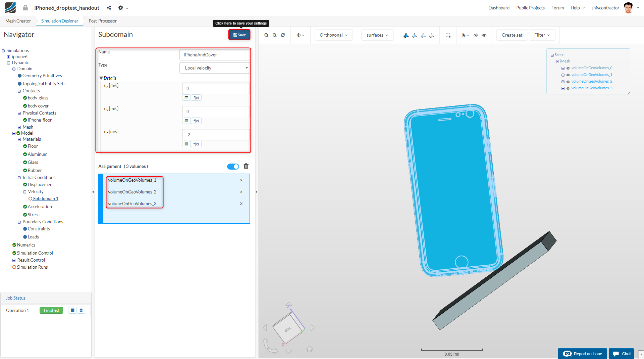644x359 pixels.
Task: Collapse the Scene tree root
Action: [x=552, y=55]
